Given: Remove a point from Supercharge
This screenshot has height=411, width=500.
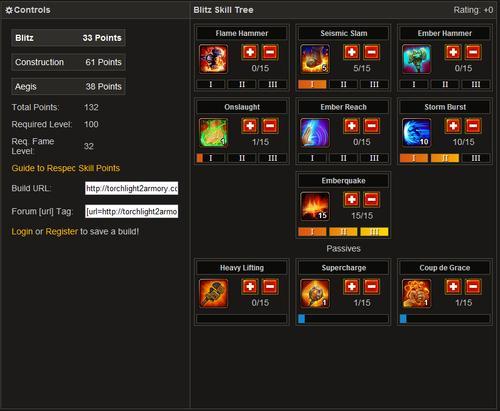Looking at the screenshot, I should click(371, 287).
